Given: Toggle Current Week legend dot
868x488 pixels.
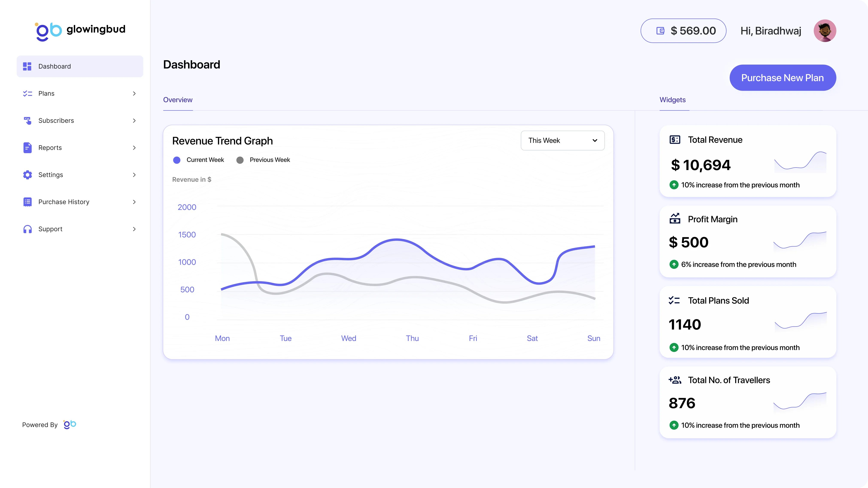Looking at the screenshot, I should (x=177, y=160).
